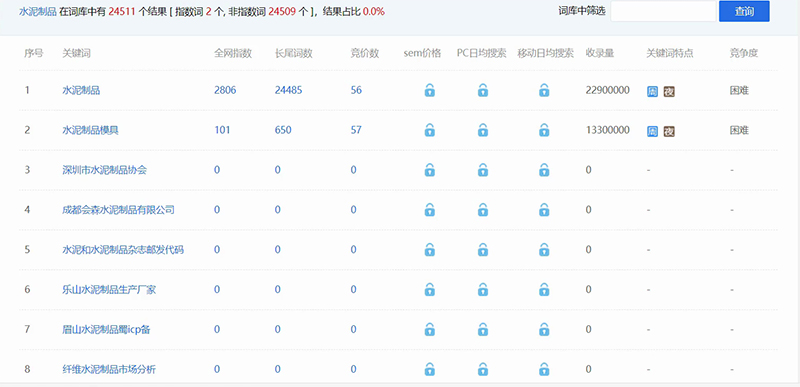
Task: Click 移动日均搜索 lock for 眉山水泥制品蜀icp备
Action: (x=544, y=329)
